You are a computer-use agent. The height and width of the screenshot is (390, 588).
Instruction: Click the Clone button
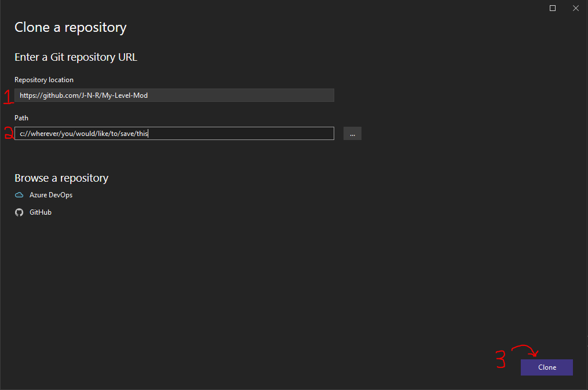[546, 367]
